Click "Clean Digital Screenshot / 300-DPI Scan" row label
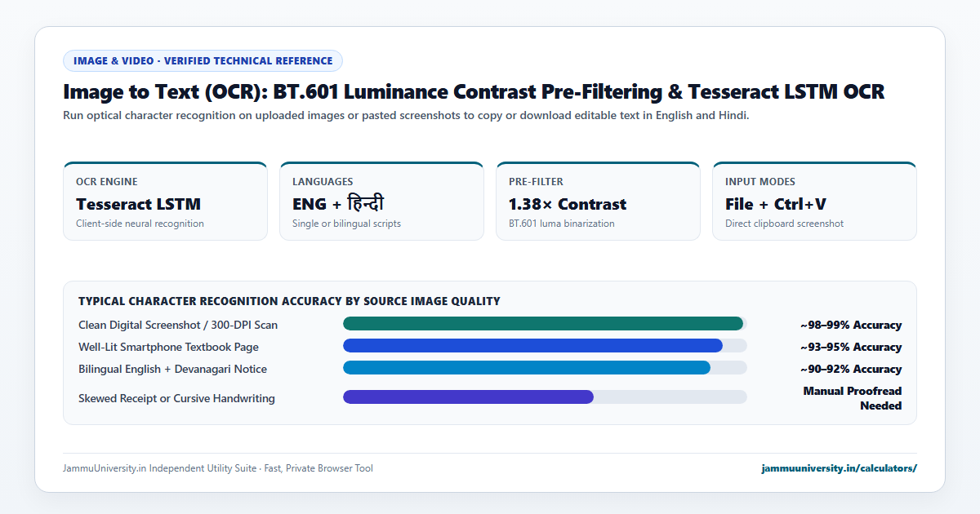The height and width of the screenshot is (514, 980). (x=178, y=325)
